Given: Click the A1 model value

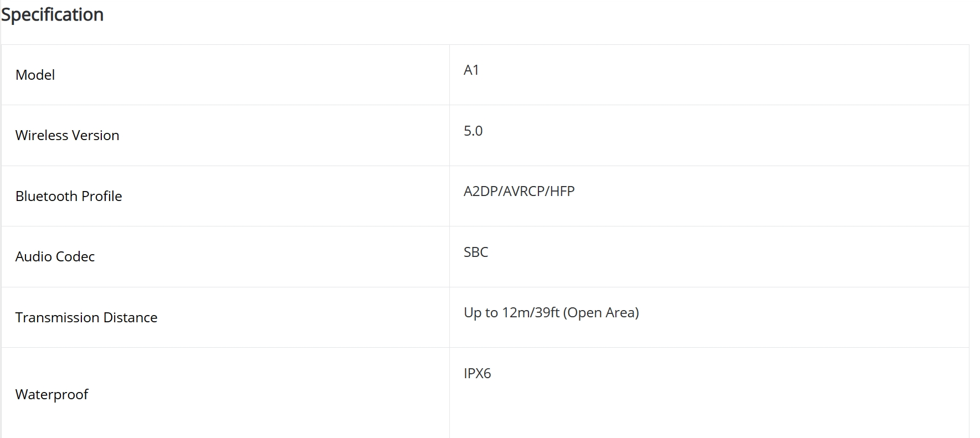Looking at the screenshot, I should (471, 70).
